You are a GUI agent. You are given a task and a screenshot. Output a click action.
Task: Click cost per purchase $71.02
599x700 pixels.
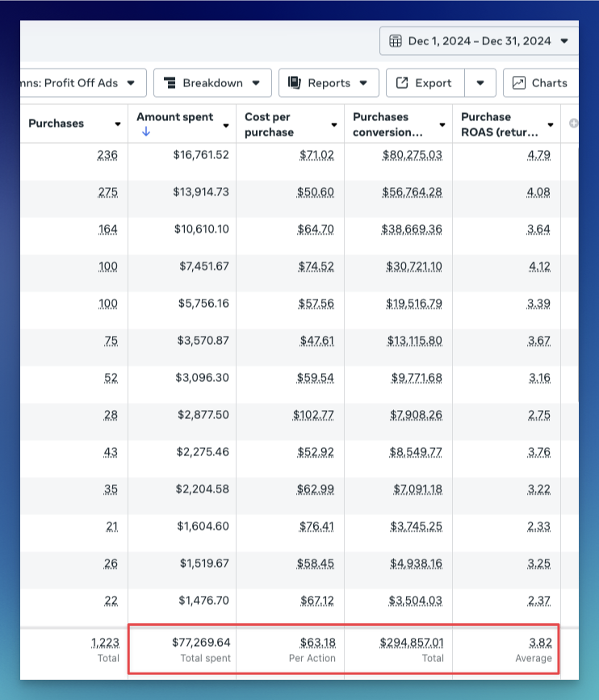click(316, 155)
